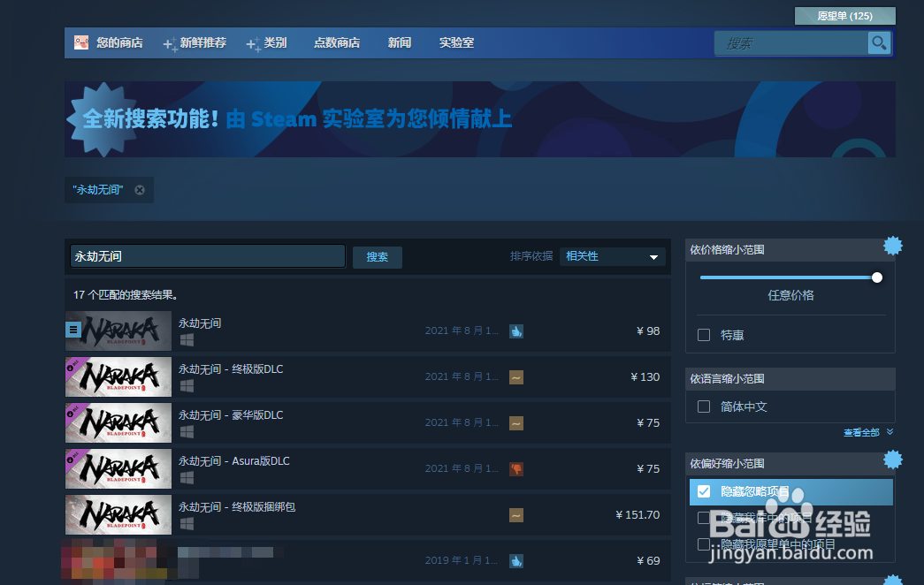Open 新闻 tab
The image size is (924, 585).
(x=400, y=42)
